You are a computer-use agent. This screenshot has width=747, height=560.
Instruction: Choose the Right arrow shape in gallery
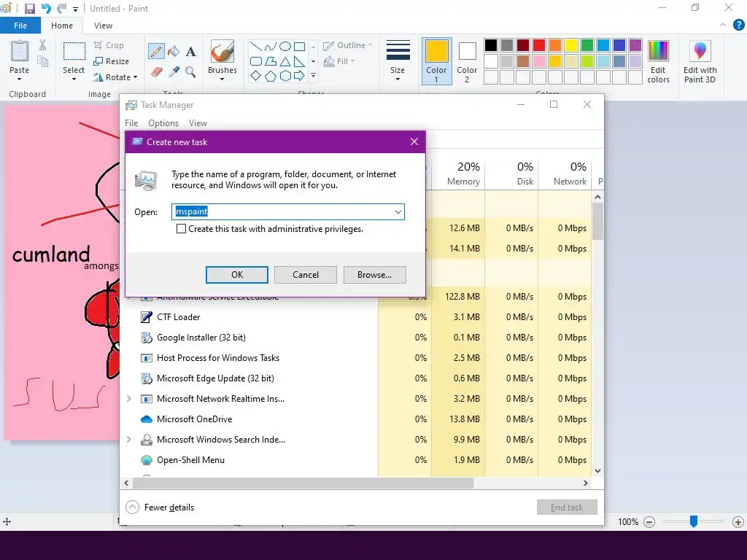[x=300, y=76]
